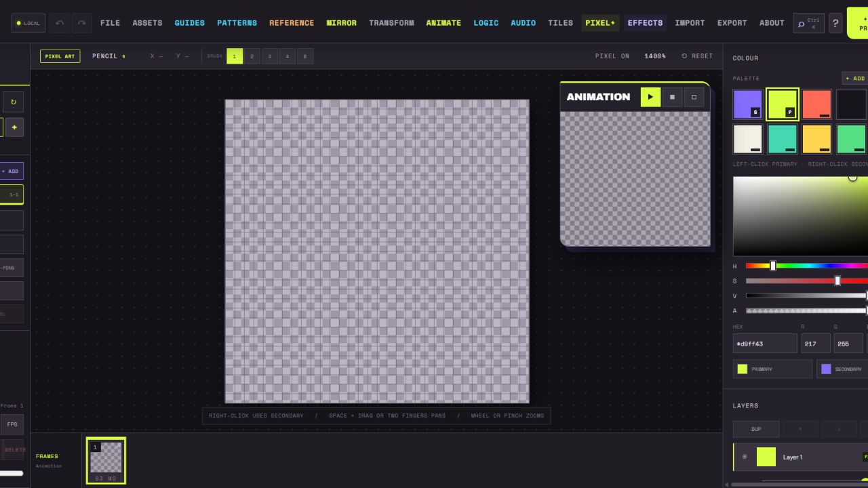Play the animation preview
Viewport: 868px width, 488px height.
[x=650, y=97]
